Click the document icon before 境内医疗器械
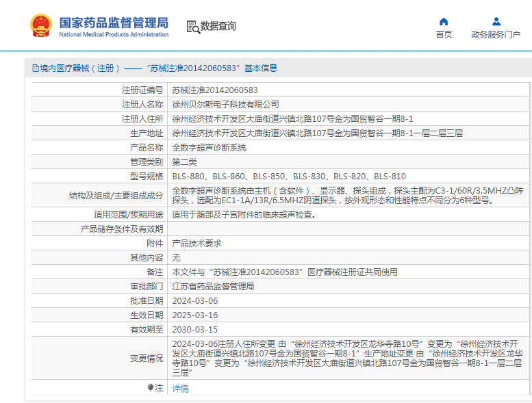 [36, 68]
